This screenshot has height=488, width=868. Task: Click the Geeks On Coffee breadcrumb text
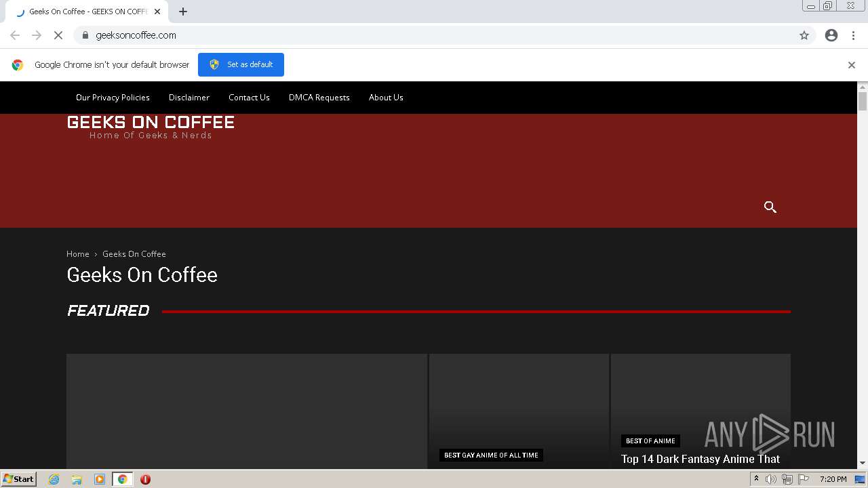tap(134, 254)
